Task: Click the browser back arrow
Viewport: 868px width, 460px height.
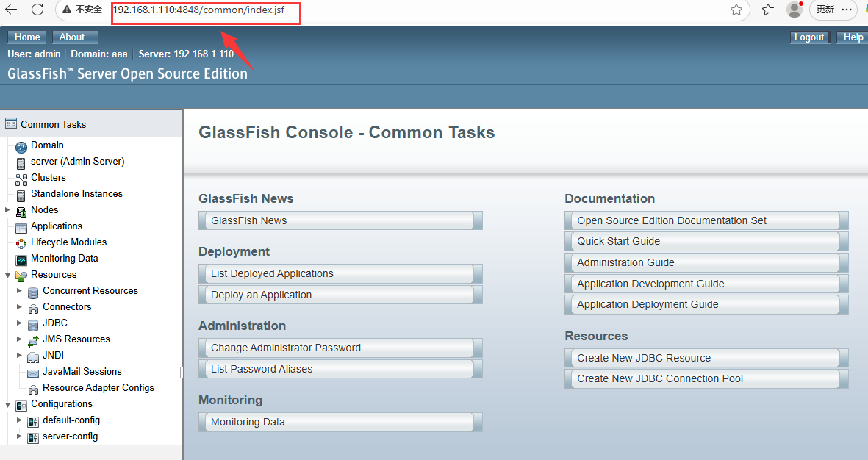Action: 10,10
